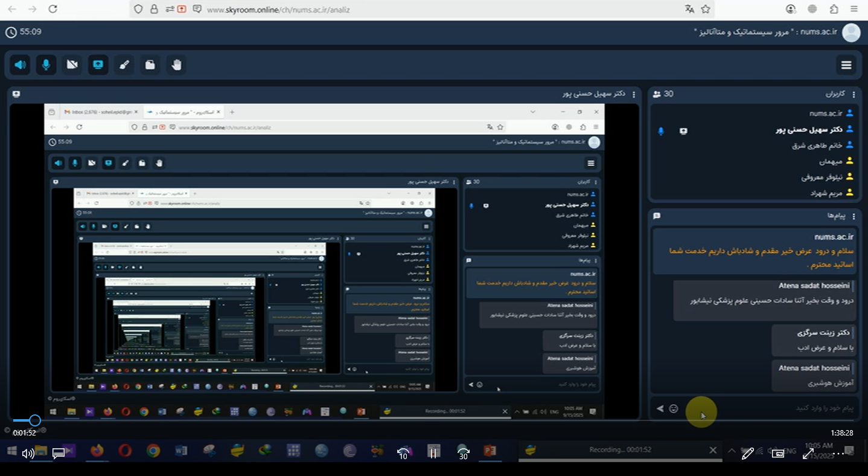Enter fullscreen mode in video player
This screenshot has height=476, width=868.
pos(808,453)
